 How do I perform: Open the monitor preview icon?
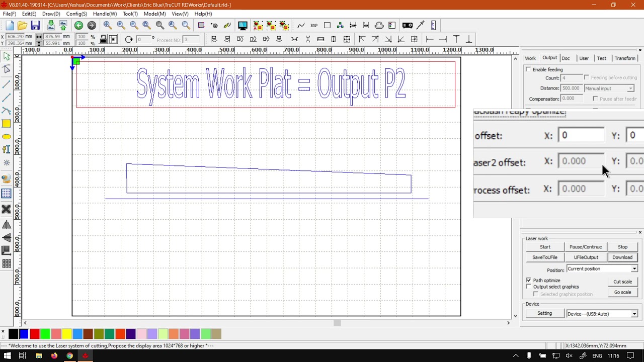[x=243, y=26]
